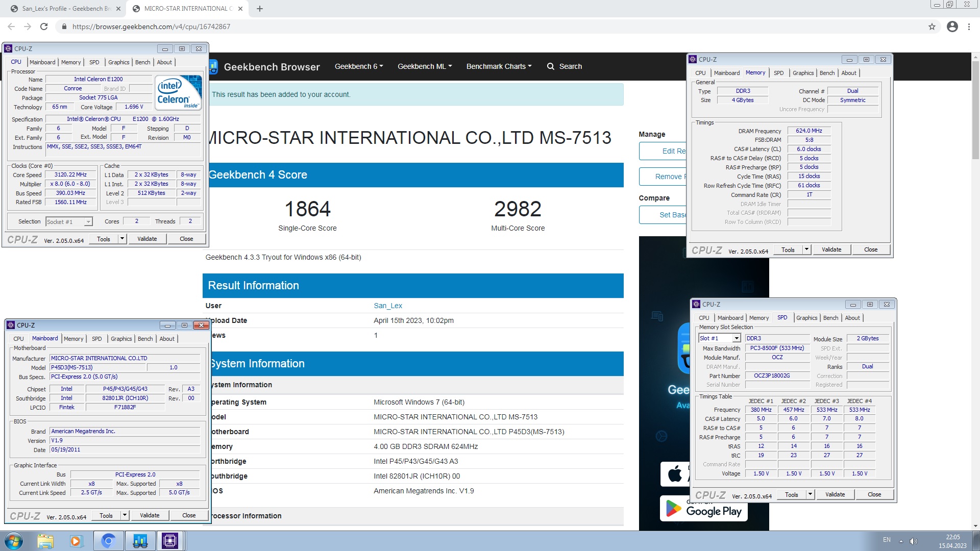Expand Tools arrow in CPU-Z CPU window

tap(122, 239)
